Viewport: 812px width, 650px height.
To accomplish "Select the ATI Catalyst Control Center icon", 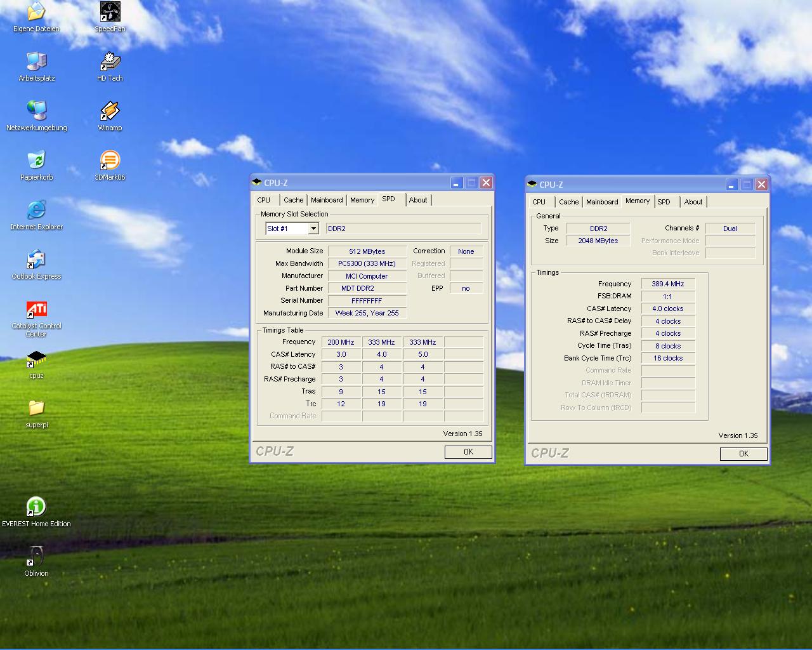I will [36, 319].
